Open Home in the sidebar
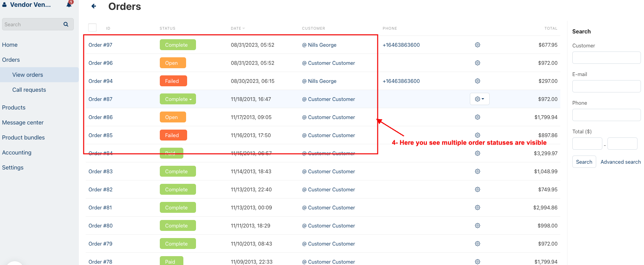 click(x=10, y=45)
